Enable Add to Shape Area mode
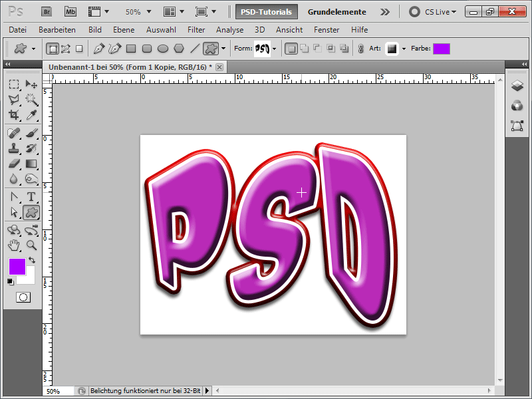Viewport: 532px width, 399px height. [x=305, y=49]
